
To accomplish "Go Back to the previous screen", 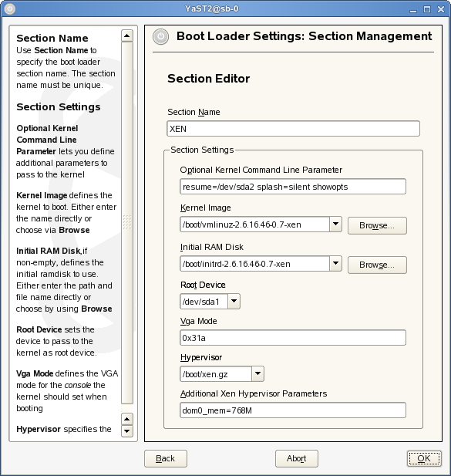I will pyautogui.click(x=166, y=458).
